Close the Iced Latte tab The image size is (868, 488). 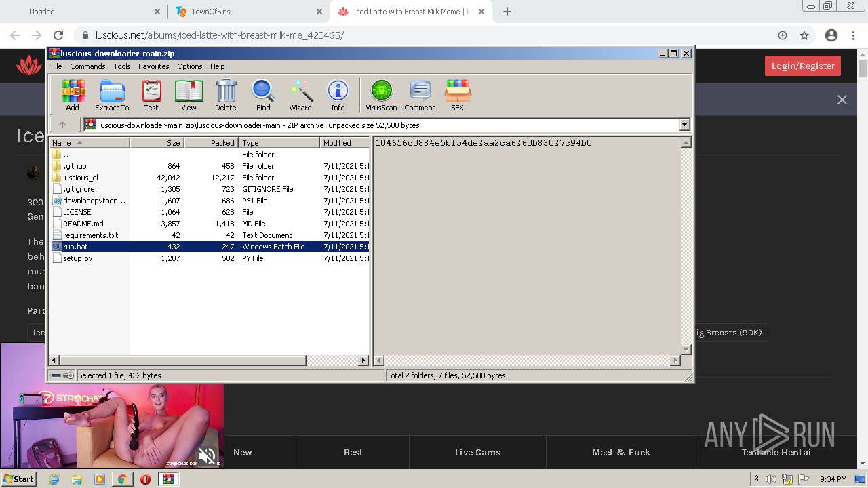[x=482, y=12]
